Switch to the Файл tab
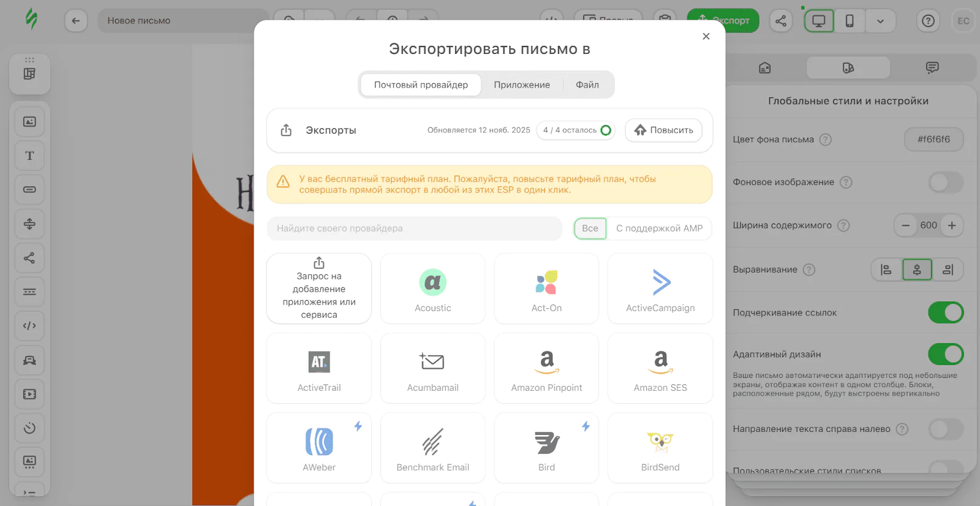980x506 pixels. tap(587, 85)
